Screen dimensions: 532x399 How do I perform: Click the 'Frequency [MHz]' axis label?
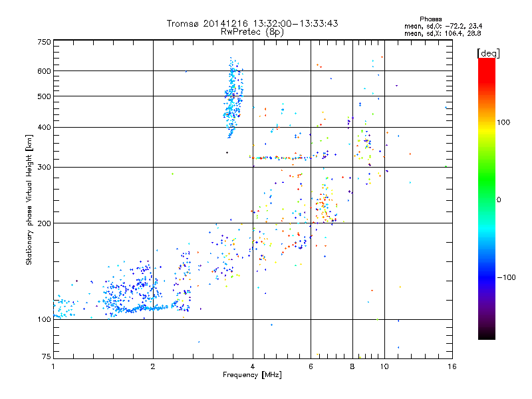pos(252,375)
